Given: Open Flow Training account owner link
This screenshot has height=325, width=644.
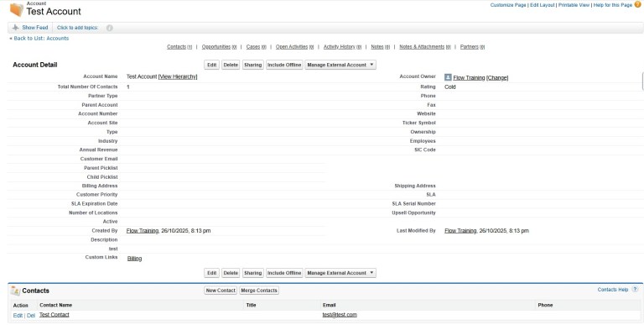Looking at the screenshot, I should [x=469, y=78].
